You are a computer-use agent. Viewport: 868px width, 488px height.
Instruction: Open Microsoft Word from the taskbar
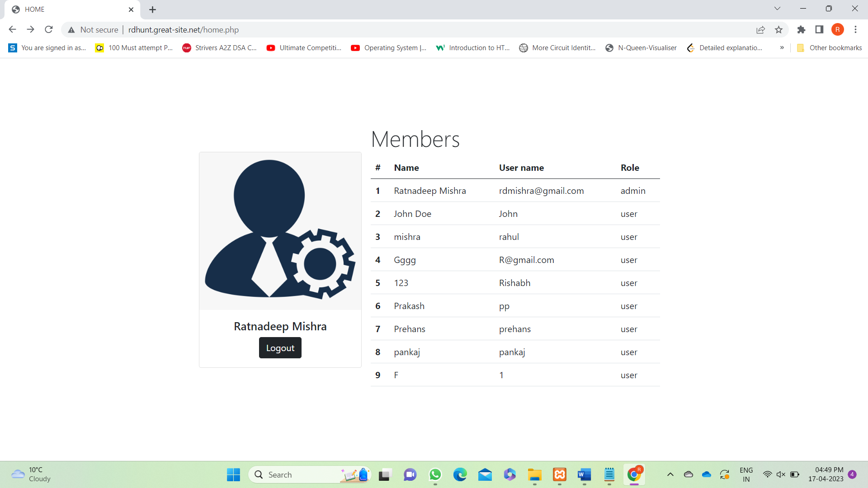584,474
